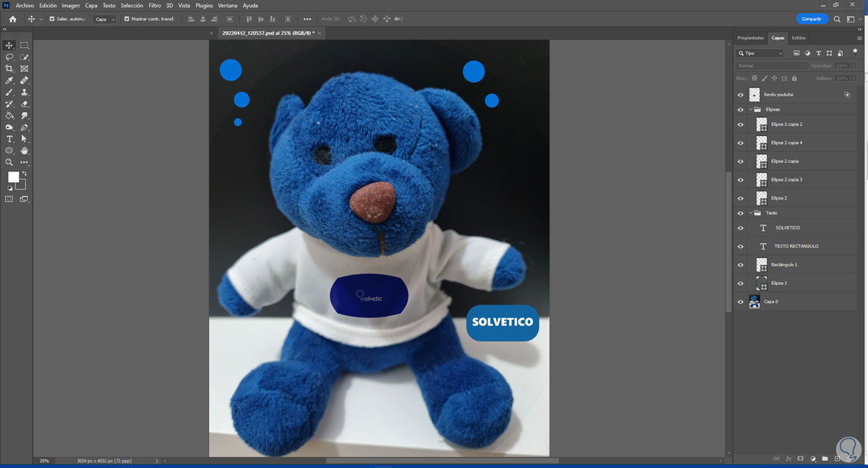Hide the Elipses group visibility eye
The image size is (868, 468).
(740, 110)
